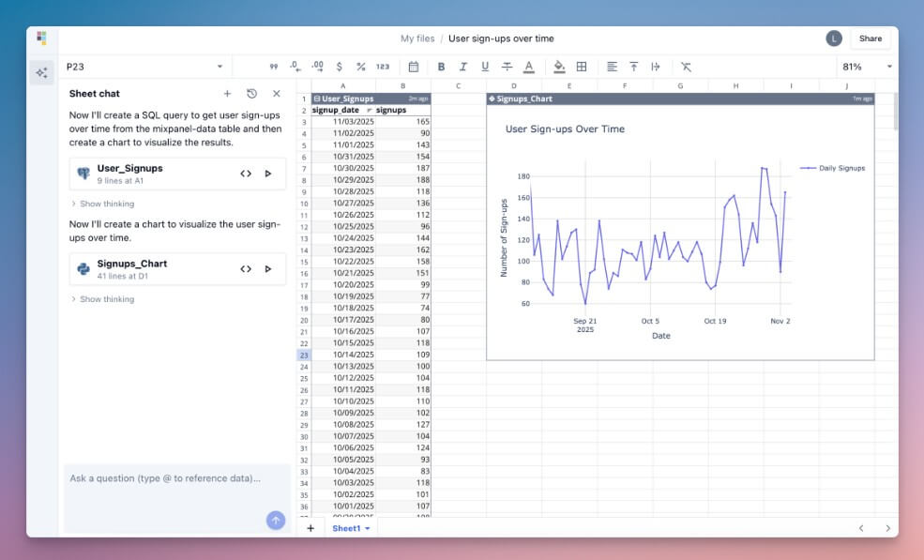Image resolution: width=924 pixels, height=560 pixels.
Task: Start a new chat with the plus icon
Action: pos(227,94)
